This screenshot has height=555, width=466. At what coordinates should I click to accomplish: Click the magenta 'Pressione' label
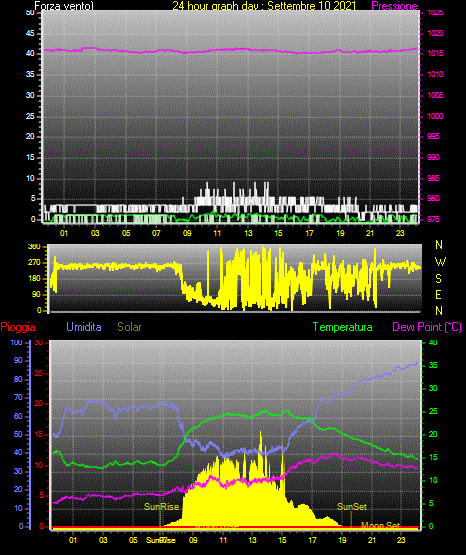(x=394, y=6)
